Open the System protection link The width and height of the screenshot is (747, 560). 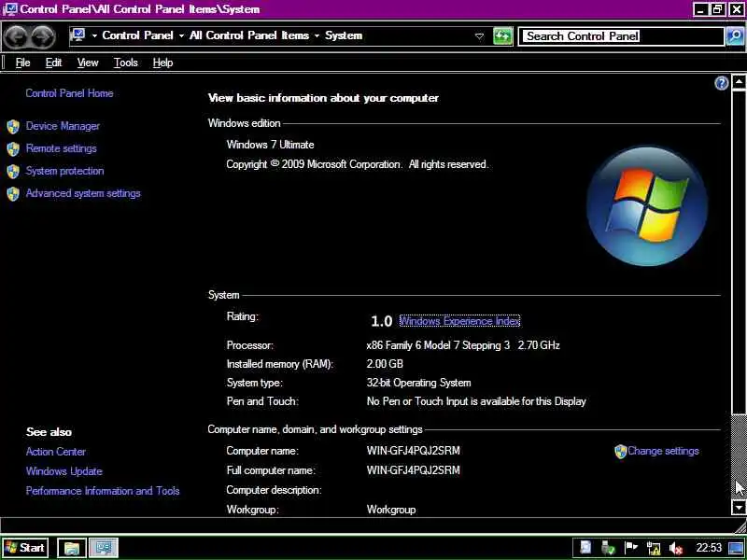[64, 171]
